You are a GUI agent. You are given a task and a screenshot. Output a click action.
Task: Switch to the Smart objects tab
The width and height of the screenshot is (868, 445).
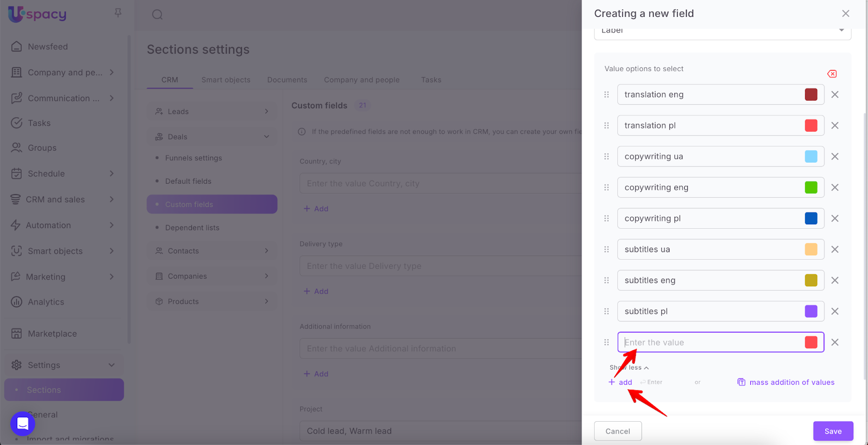(226, 80)
